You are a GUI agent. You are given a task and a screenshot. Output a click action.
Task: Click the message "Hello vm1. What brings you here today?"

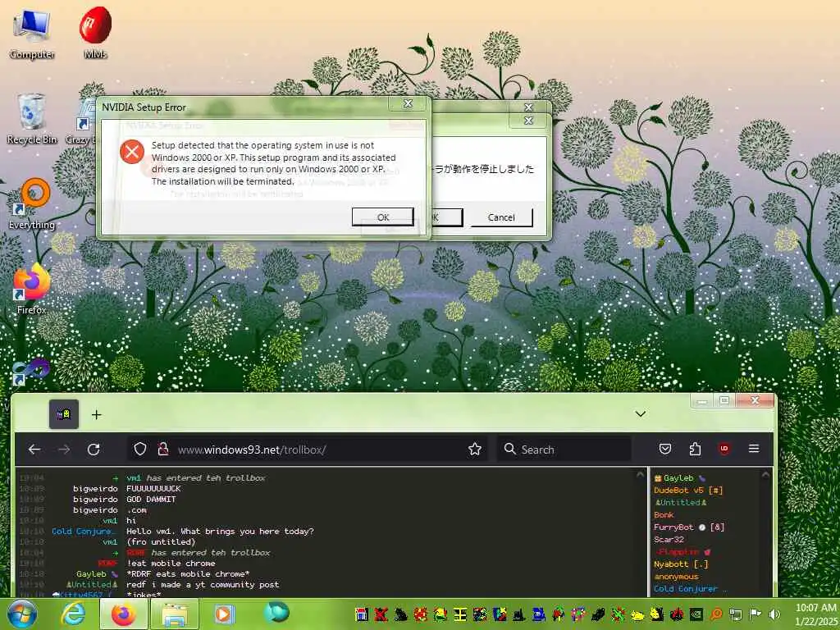point(220,532)
